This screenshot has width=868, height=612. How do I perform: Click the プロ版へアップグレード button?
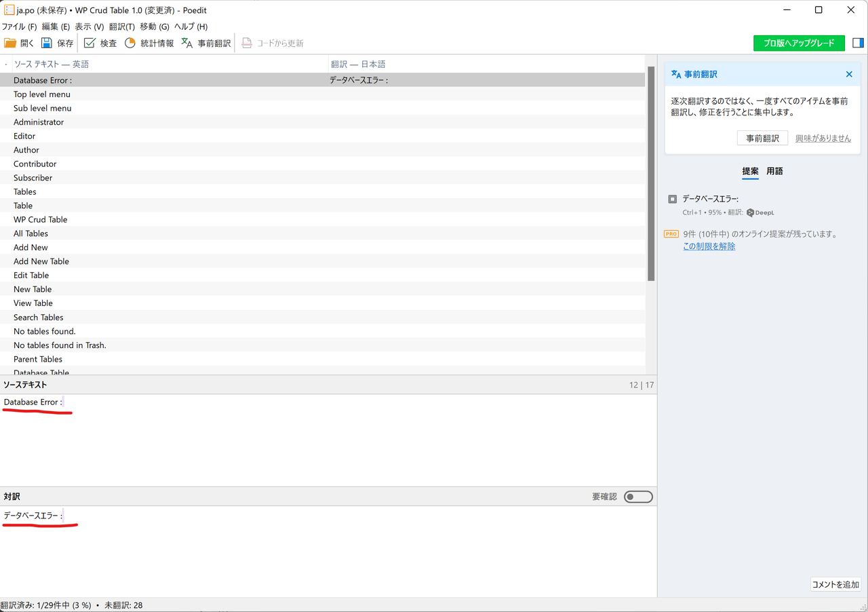[799, 43]
